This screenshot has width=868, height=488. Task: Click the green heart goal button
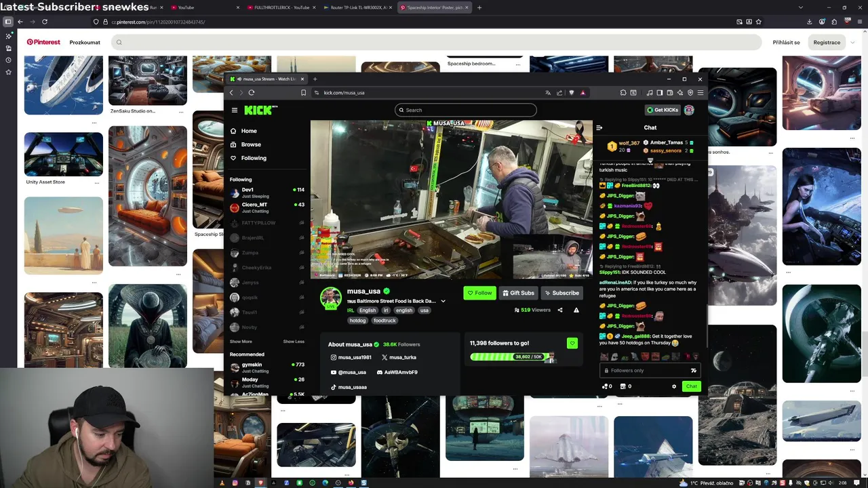pos(572,344)
